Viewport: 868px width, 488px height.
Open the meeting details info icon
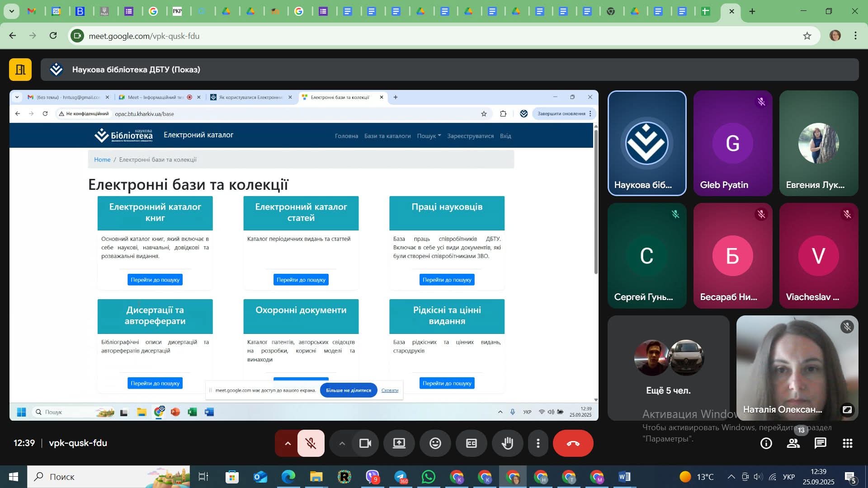click(766, 443)
